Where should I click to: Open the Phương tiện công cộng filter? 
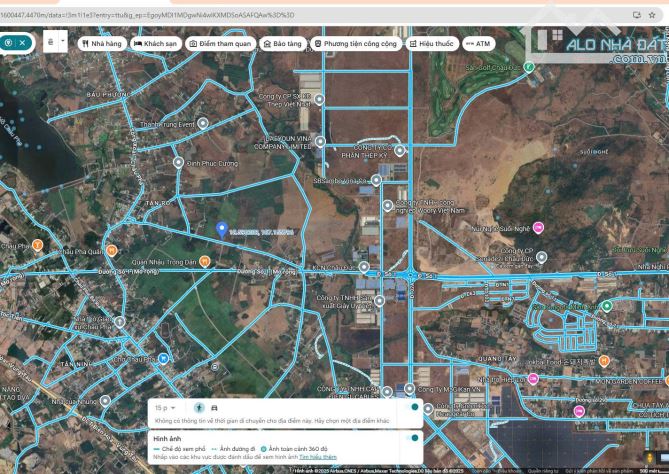coord(355,44)
